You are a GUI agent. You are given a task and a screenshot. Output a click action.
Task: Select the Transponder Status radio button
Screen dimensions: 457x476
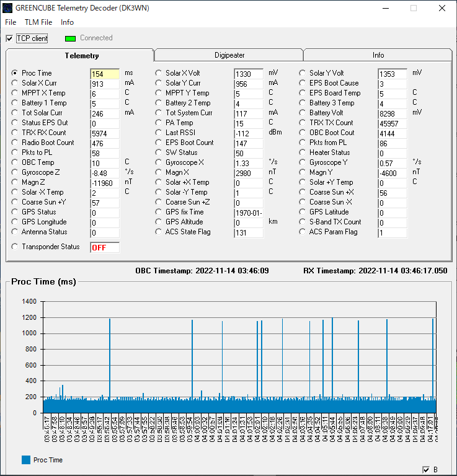point(14,247)
